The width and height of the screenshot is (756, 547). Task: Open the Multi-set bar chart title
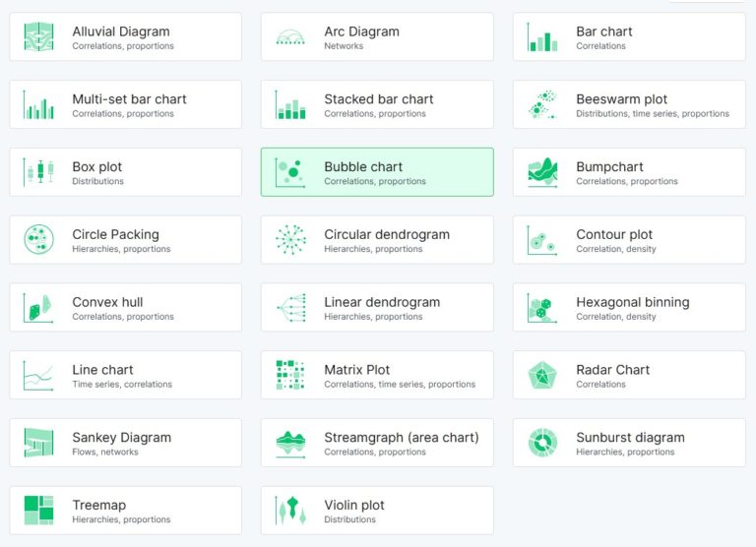[x=129, y=99]
